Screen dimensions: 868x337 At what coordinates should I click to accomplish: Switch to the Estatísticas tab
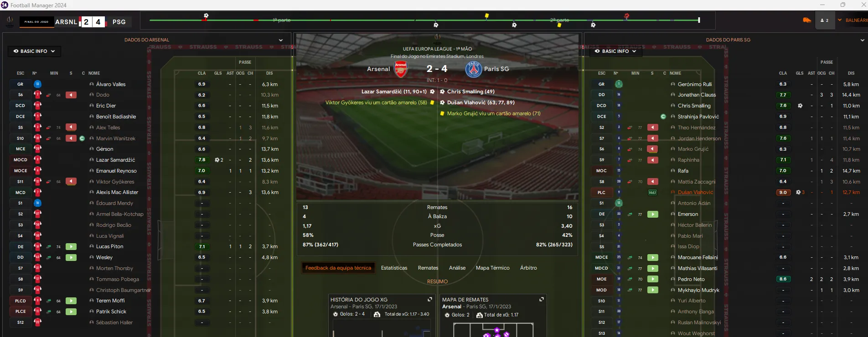tap(394, 268)
